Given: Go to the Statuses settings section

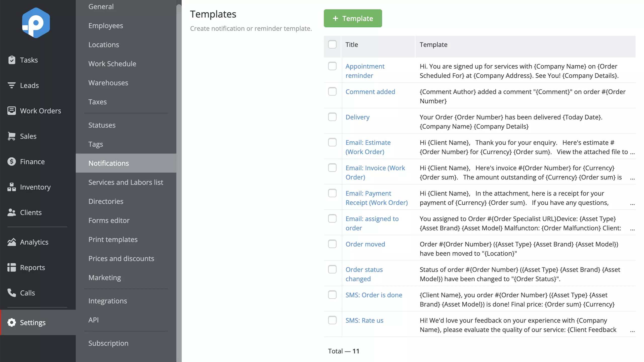Looking at the screenshot, I should click(102, 125).
